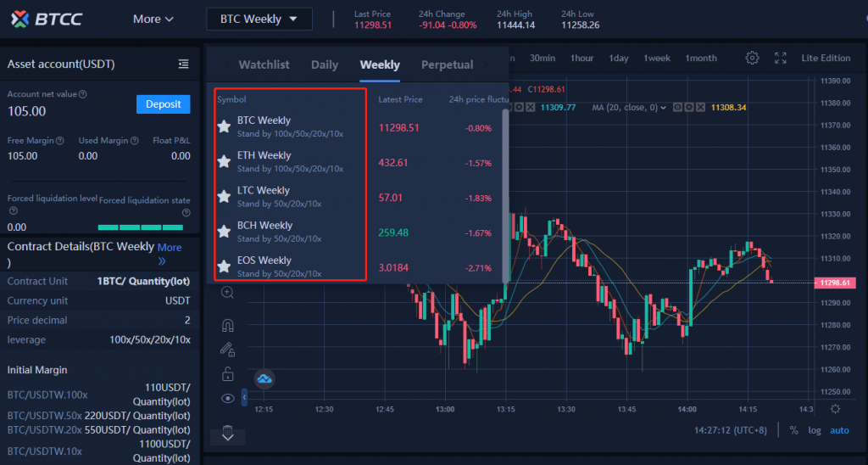
Task: Toggle lock all drawing tools
Action: (227, 374)
